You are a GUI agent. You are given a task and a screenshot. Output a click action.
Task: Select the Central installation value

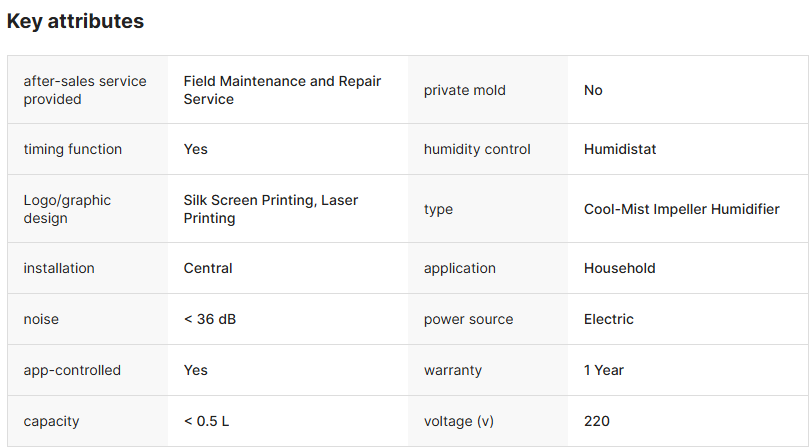(x=208, y=268)
